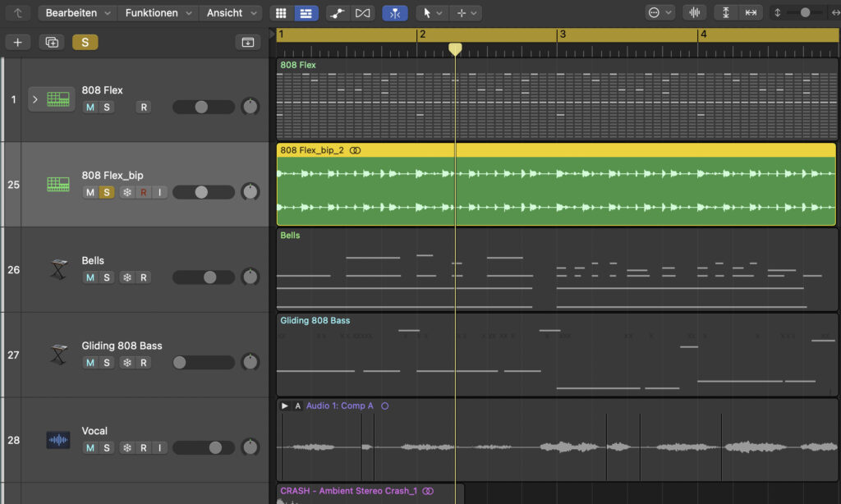The width and height of the screenshot is (841, 504).
Task: Click the Bells keyboard instrument icon
Action: pyautogui.click(x=58, y=269)
